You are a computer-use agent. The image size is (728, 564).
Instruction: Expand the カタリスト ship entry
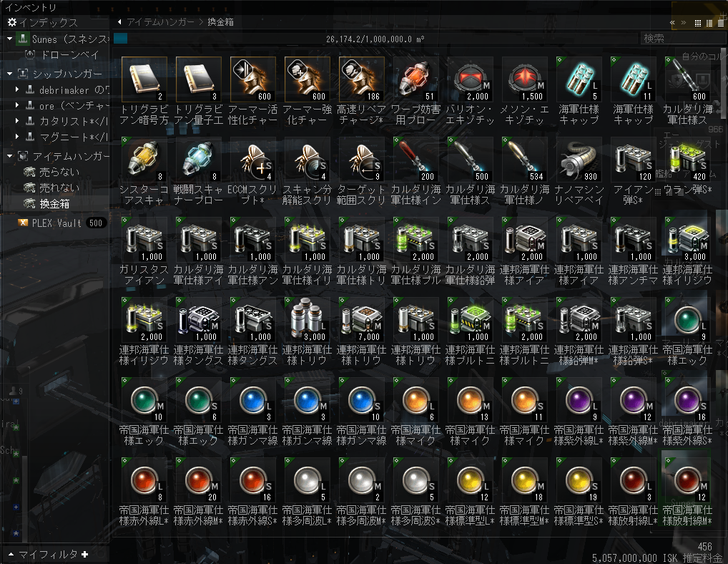[x=17, y=121]
